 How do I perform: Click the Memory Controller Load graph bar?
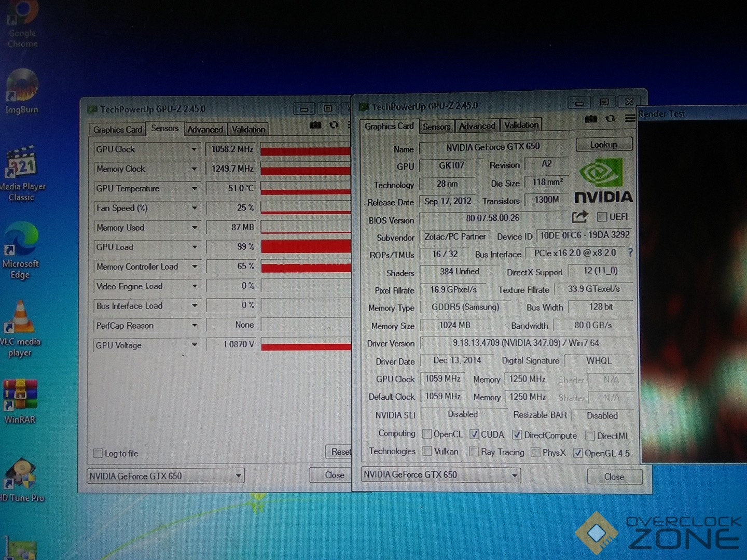[x=306, y=267]
